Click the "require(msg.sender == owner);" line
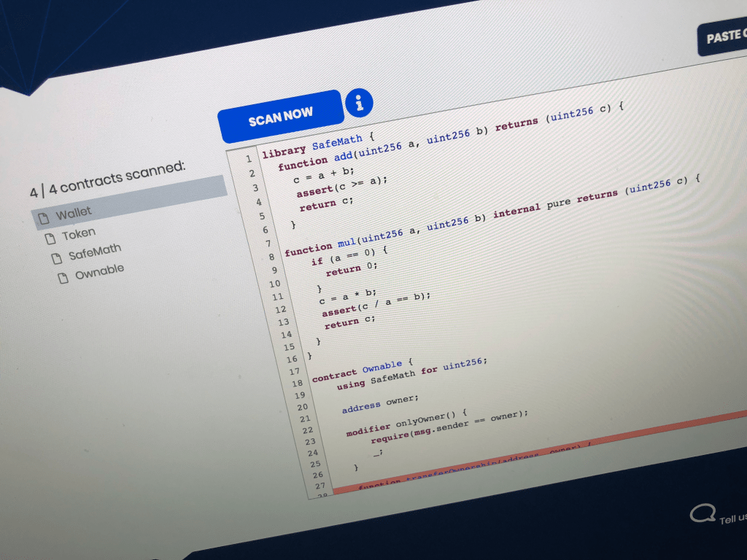This screenshot has height=560, width=747. 449,427
